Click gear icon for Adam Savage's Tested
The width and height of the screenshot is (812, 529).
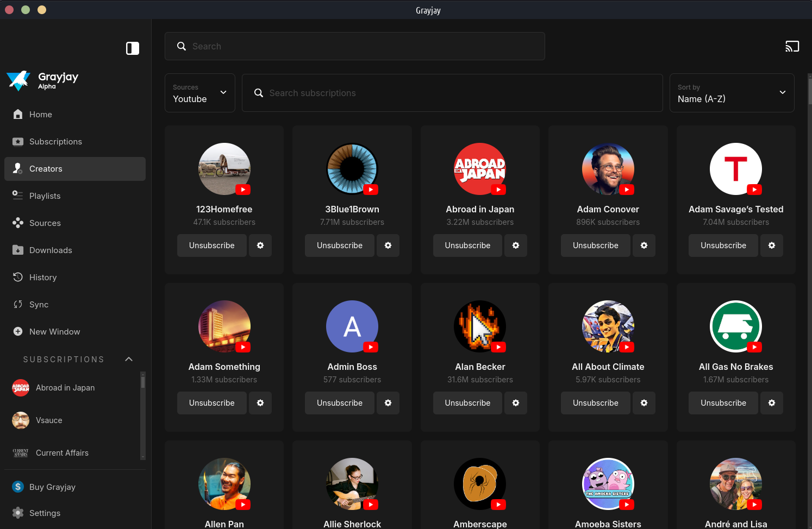(x=771, y=245)
